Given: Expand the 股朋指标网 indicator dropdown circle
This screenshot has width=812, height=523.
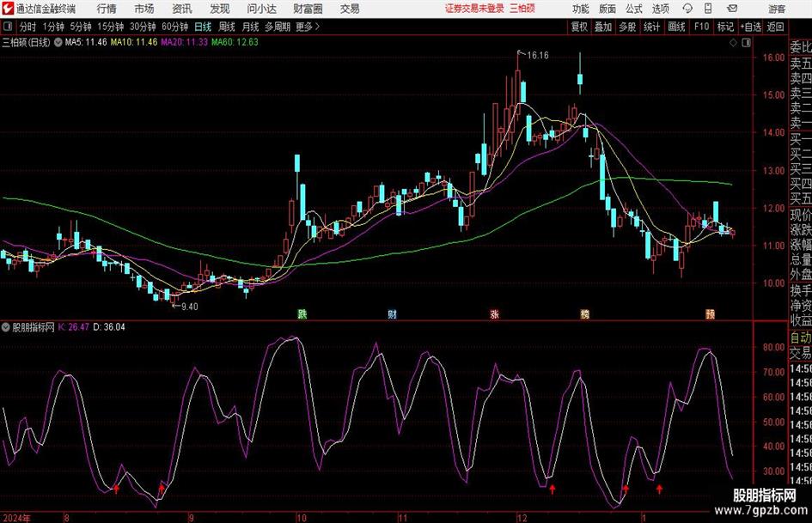Looking at the screenshot, I should (6, 327).
